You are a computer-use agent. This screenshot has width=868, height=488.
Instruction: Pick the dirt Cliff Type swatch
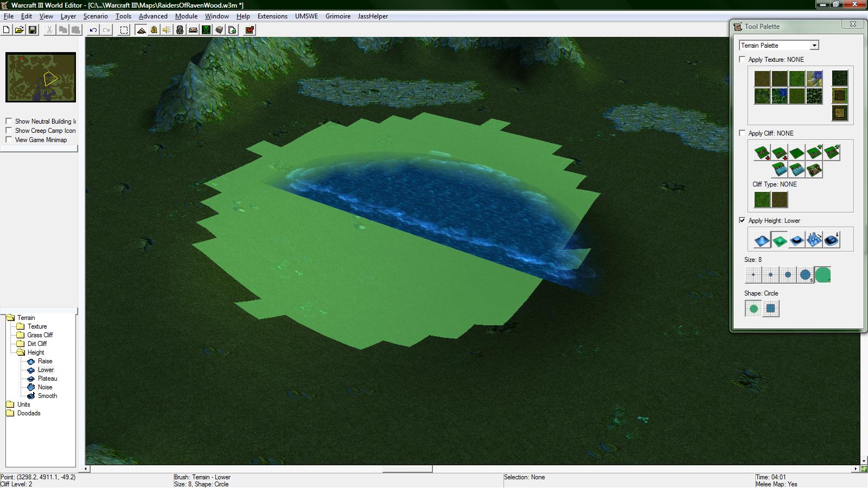[779, 200]
